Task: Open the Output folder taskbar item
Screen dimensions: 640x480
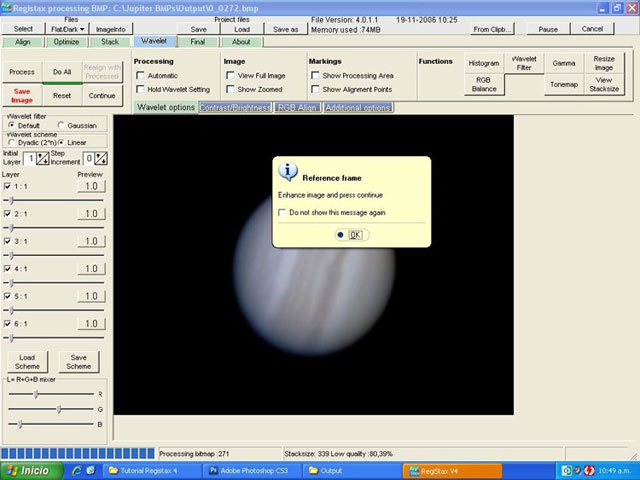Action: [x=330, y=470]
